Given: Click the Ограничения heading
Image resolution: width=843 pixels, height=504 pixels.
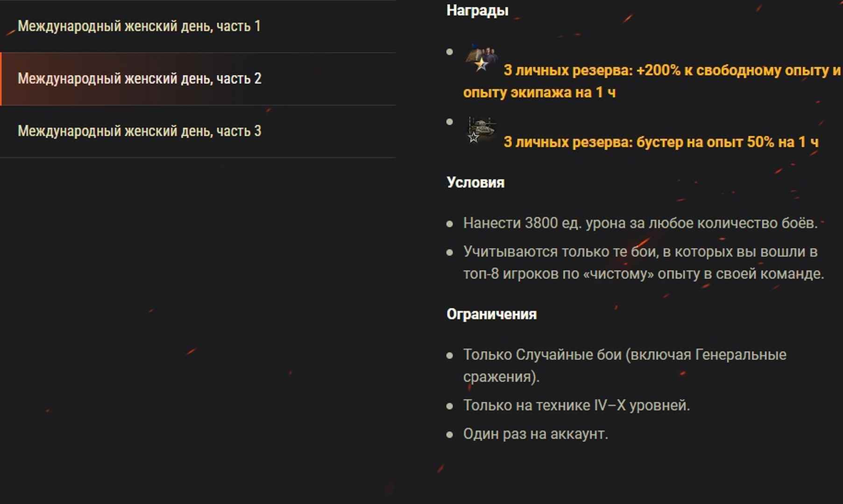Looking at the screenshot, I should (491, 314).
